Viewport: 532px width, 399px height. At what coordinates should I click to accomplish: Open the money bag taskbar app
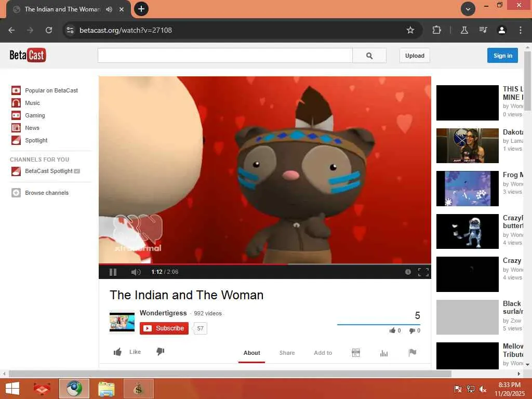(x=138, y=389)
